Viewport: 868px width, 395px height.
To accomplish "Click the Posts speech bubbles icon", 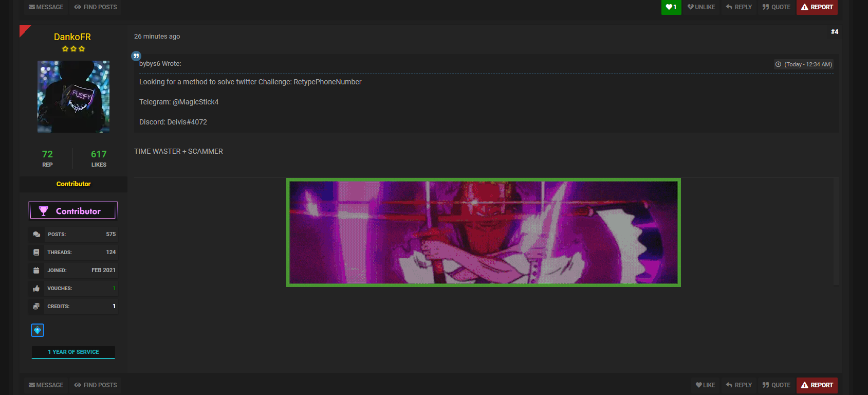I will (x=36, y=235).
